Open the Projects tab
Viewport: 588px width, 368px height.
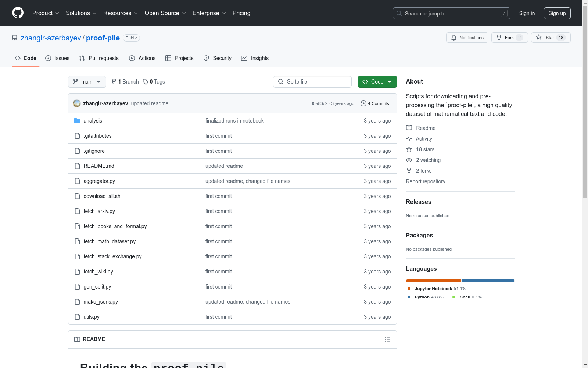[x=179, y=58]
